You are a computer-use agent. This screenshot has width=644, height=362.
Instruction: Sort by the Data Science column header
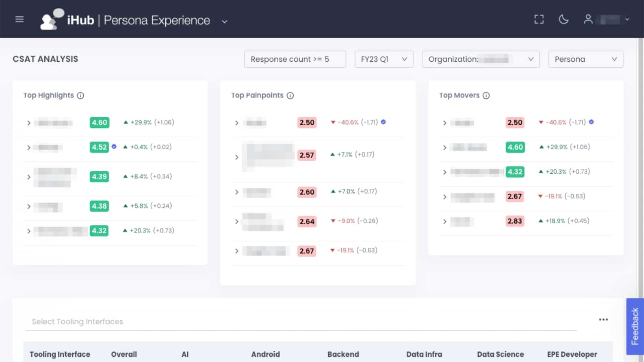tap(501, 354)
